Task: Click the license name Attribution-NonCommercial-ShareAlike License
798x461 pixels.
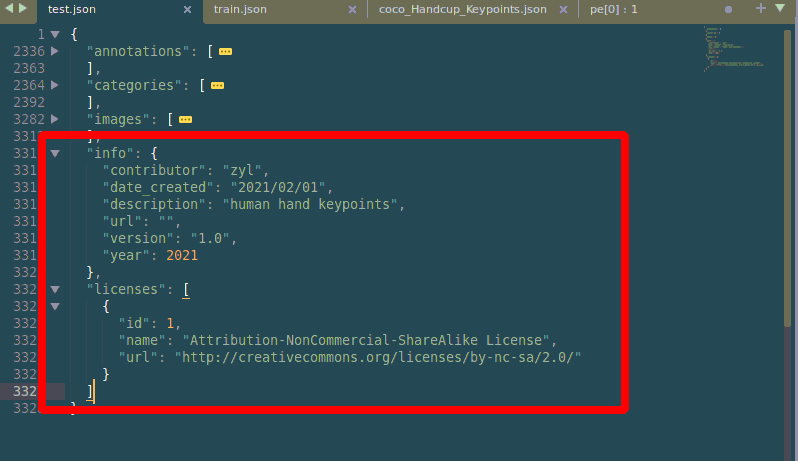Action: point(366,340)
